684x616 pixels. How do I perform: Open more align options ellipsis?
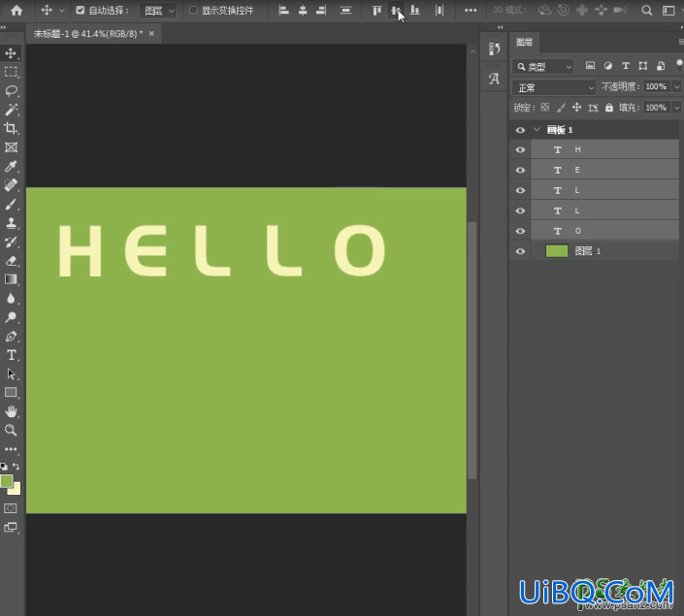point(471,10)
